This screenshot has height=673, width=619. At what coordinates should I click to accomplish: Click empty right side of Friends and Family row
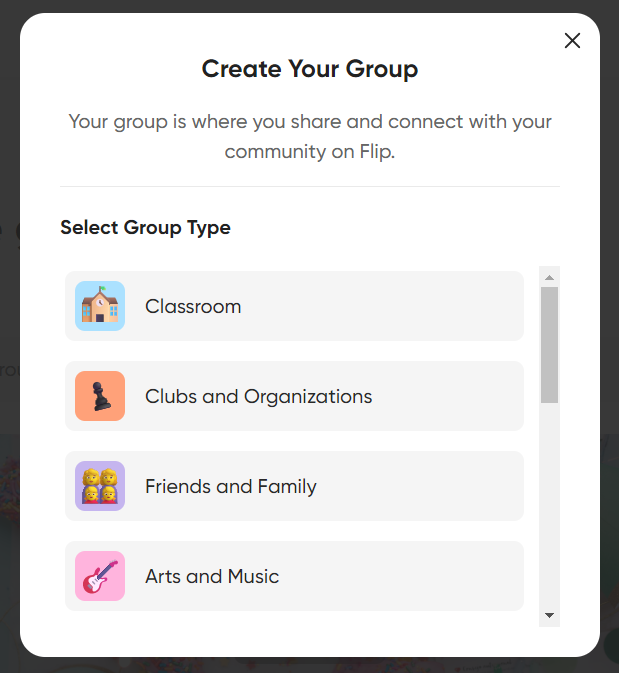coord(421,486)
